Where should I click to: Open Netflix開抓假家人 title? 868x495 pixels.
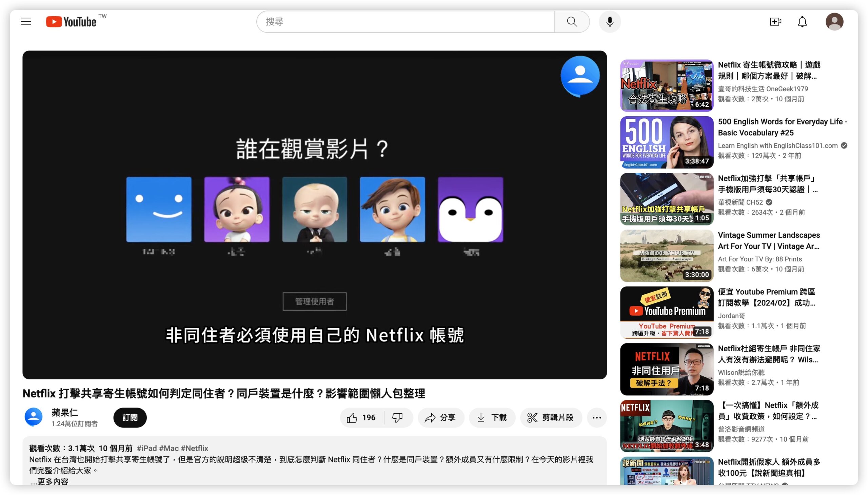pyautogui.click(x=769, y=468)
